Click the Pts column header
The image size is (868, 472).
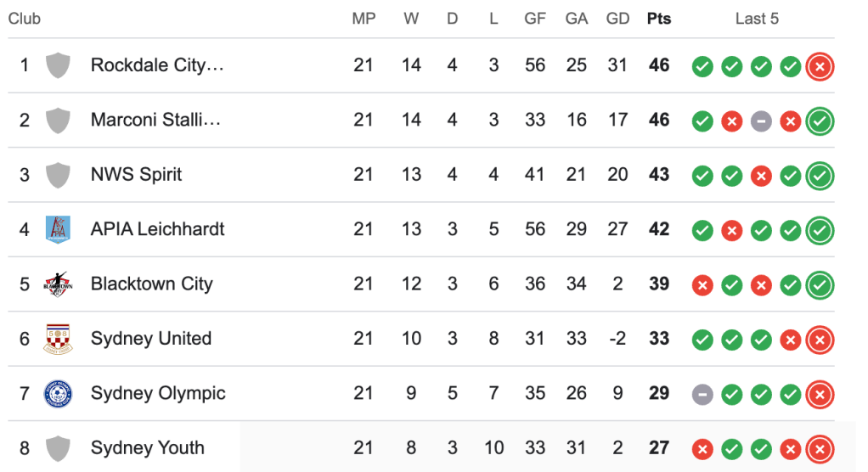(658, 19)
